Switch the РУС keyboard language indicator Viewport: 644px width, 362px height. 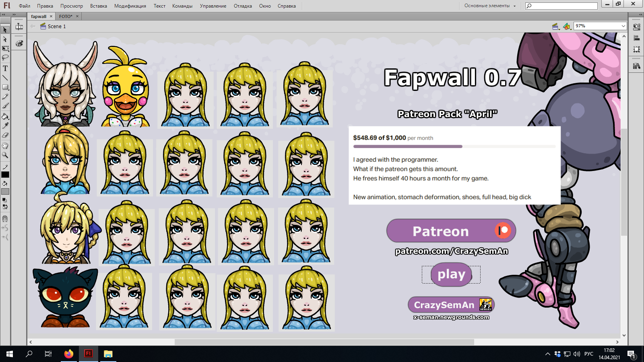click(x=589, y=354)
